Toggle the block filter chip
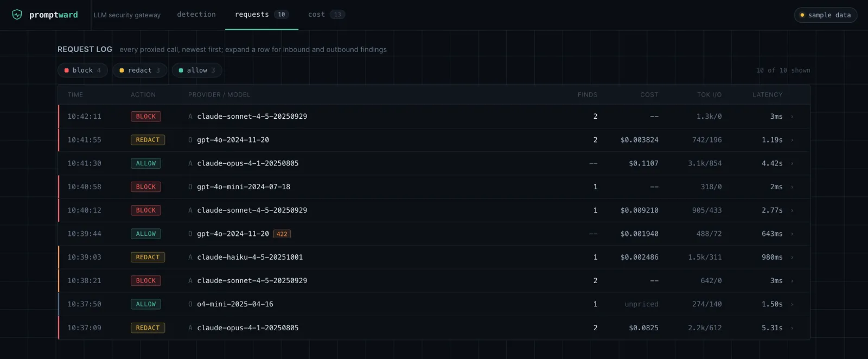Image resolution: width=868 pixels, height=359 pixels. [x=82, y=70]
